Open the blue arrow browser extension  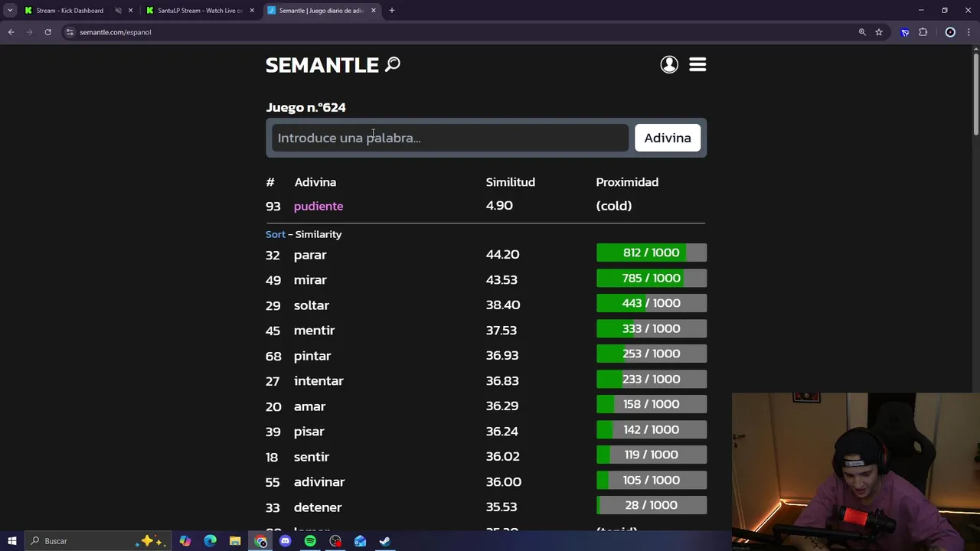click(x=905, y=32)
